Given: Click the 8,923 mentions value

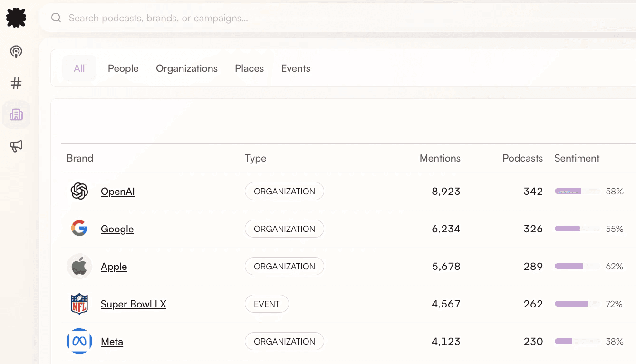Looking at the screenshot, I should 446,192.
